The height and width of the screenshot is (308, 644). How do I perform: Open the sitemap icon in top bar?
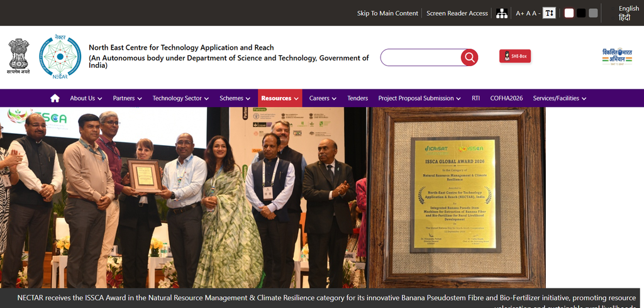[x=501, y=13]
